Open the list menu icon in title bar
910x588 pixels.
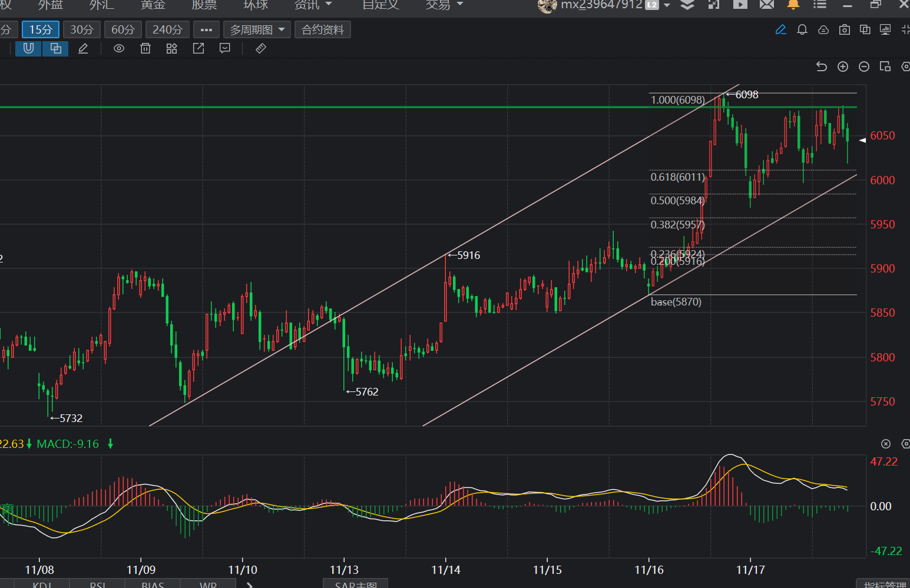click(x=820, y=5)
